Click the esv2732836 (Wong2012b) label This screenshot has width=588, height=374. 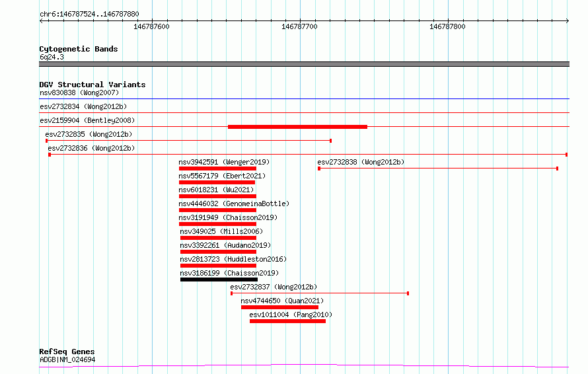[x=91, y=148]
